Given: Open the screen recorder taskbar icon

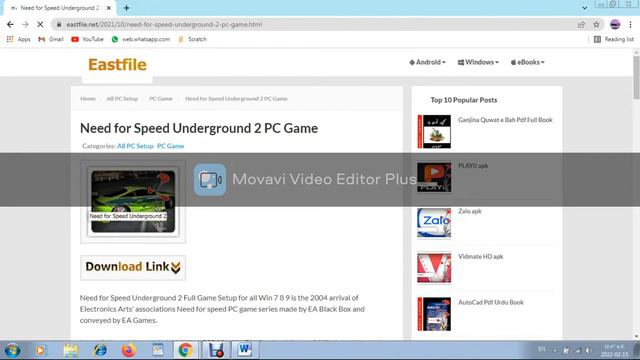Looking at the screenshot, I should click(216, 350).
